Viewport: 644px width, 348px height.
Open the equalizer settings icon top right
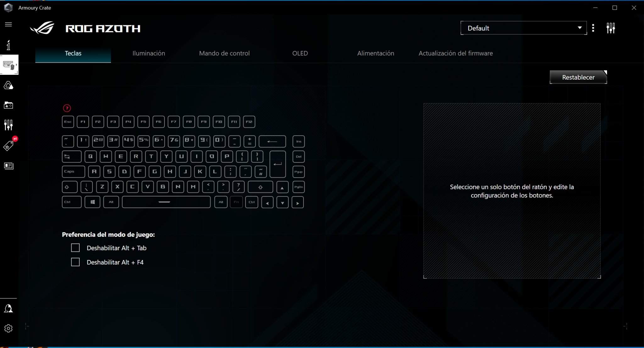(611, 28)
